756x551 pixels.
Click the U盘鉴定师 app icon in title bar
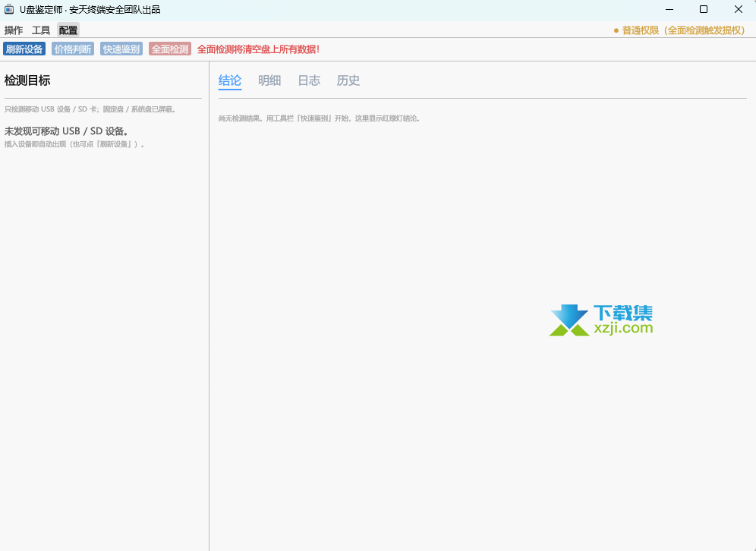9,9
